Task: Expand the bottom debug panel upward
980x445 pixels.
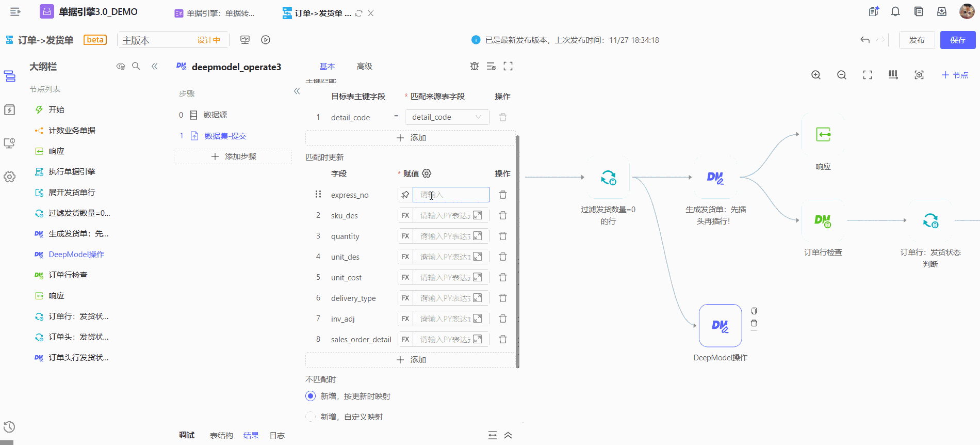Action: click(508, 435)
